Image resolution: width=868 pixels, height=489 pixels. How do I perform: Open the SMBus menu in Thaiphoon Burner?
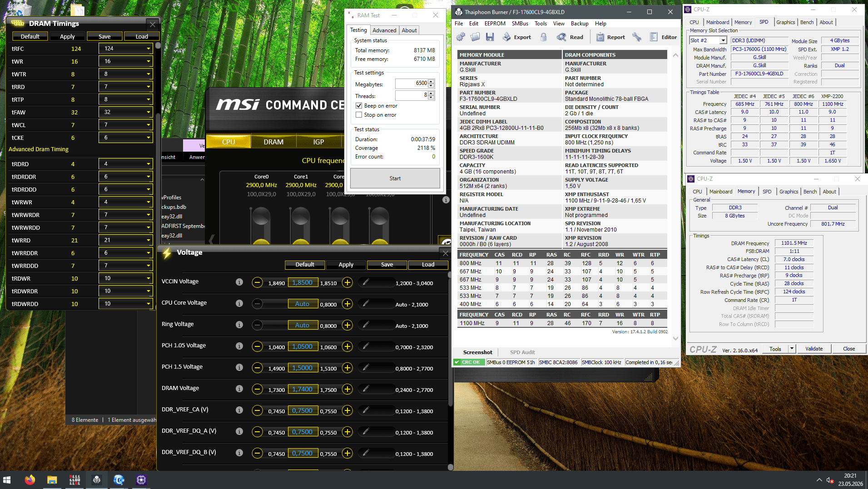520,24
